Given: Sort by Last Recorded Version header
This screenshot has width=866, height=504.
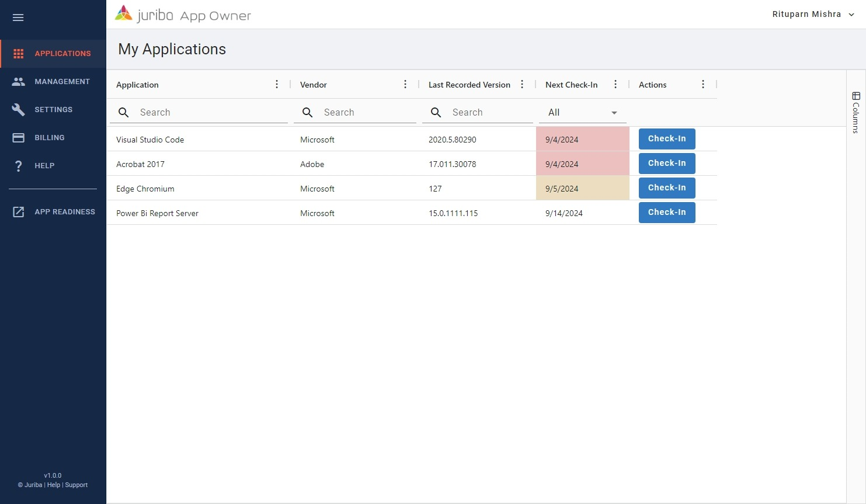Looking at the screenshot, I should 469,85.
